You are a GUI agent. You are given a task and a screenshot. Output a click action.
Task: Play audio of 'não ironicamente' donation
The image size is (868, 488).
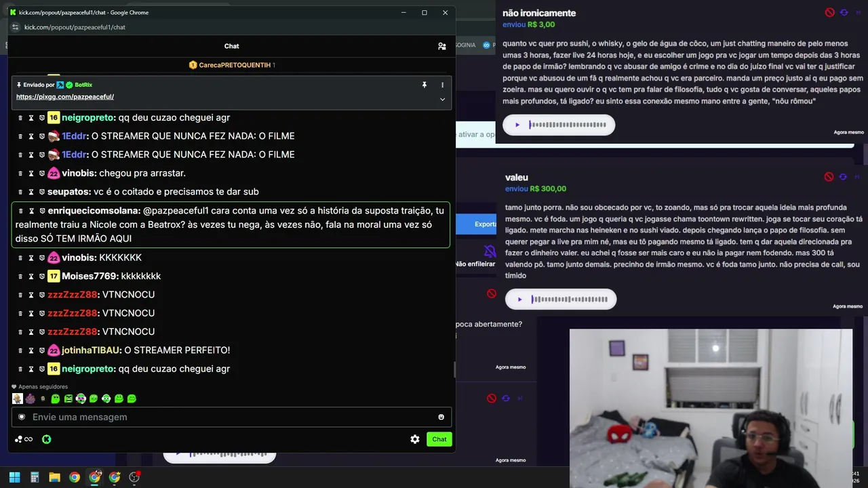(x=517, y=125)
